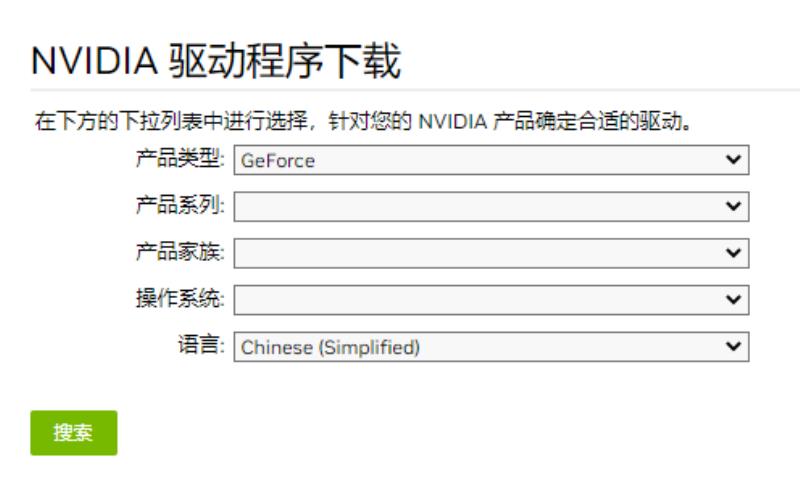This screenshot has height=480, width=800.
Task: Click the chevron arrow of 语言 dropdown
Action: [x=733, y=346]
